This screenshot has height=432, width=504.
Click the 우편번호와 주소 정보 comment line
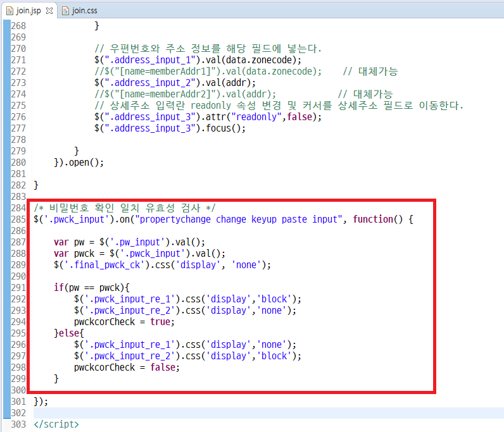coord(208,49)
